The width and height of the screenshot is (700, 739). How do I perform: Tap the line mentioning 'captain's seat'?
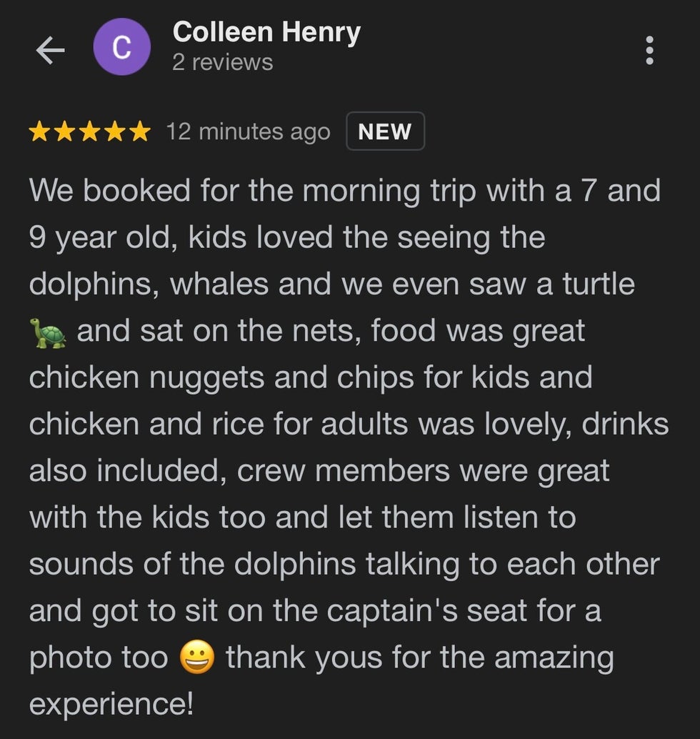click(x=315, y=611)
